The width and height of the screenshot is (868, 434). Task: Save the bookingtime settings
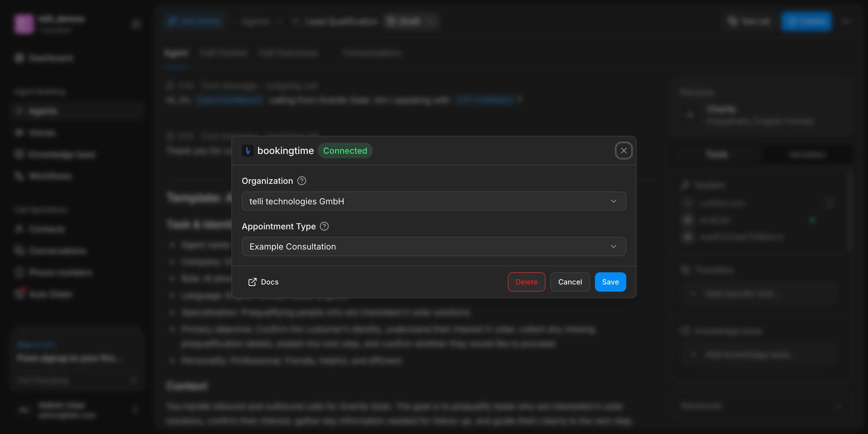tap(610, 282)
